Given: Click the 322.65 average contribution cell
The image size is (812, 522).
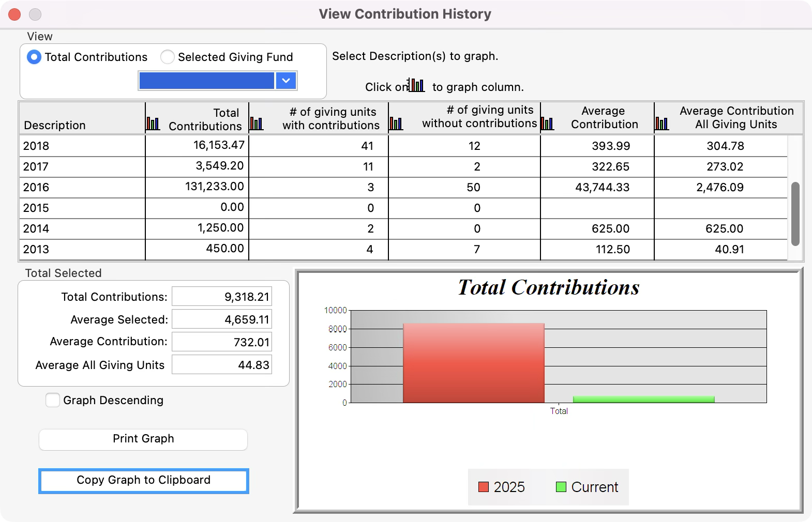Looking at the screenshot, I should [597, 166].
